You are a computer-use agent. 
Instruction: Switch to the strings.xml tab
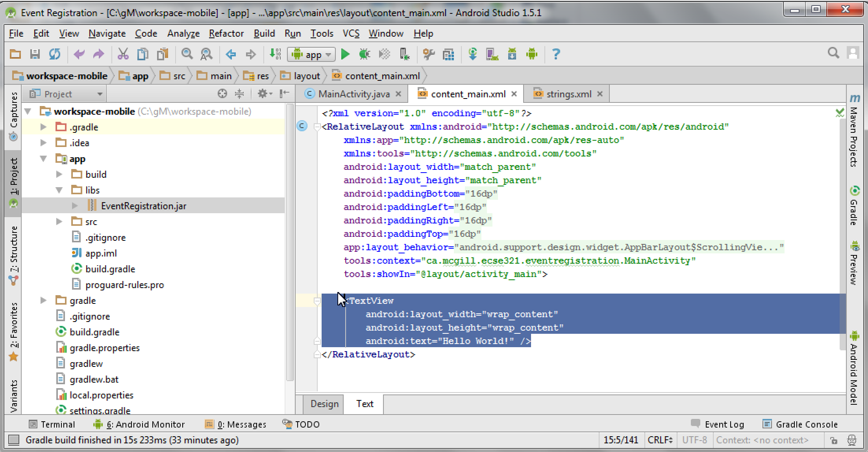(568, 94)
